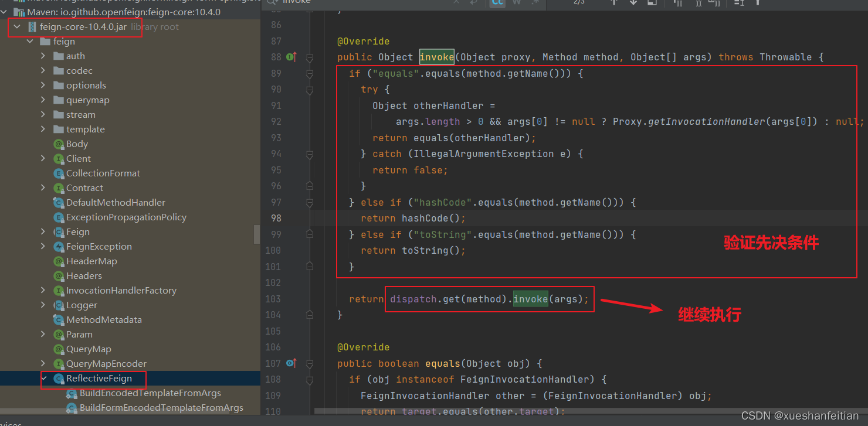The image size is (868, 426).
Task: Click dispatch.get(method) on line 103
Action: 449,299
